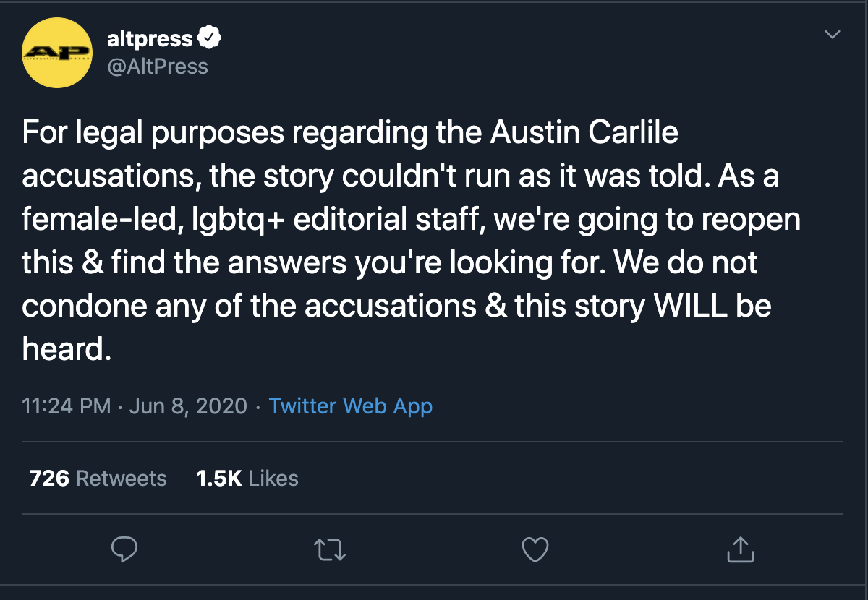Screen dimensions: 868x600
Task: Click the reply speech bubble icon
Action: (x=124, y=550)
